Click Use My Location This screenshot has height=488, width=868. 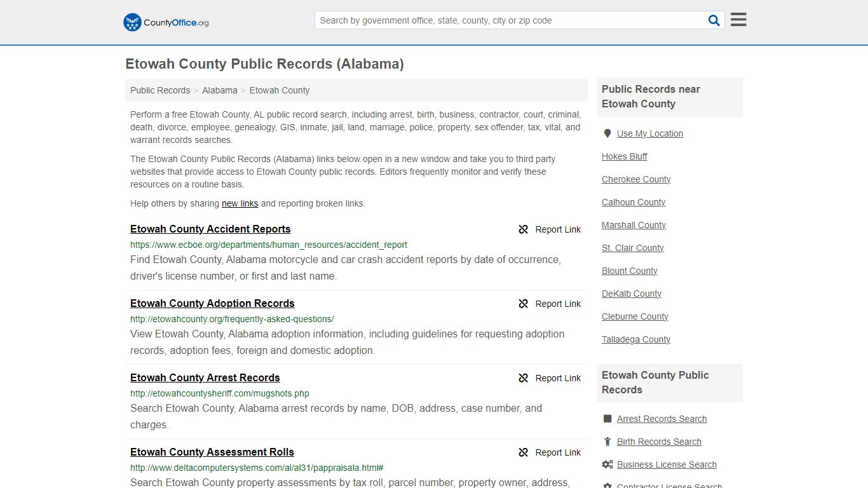coord(650,133)
